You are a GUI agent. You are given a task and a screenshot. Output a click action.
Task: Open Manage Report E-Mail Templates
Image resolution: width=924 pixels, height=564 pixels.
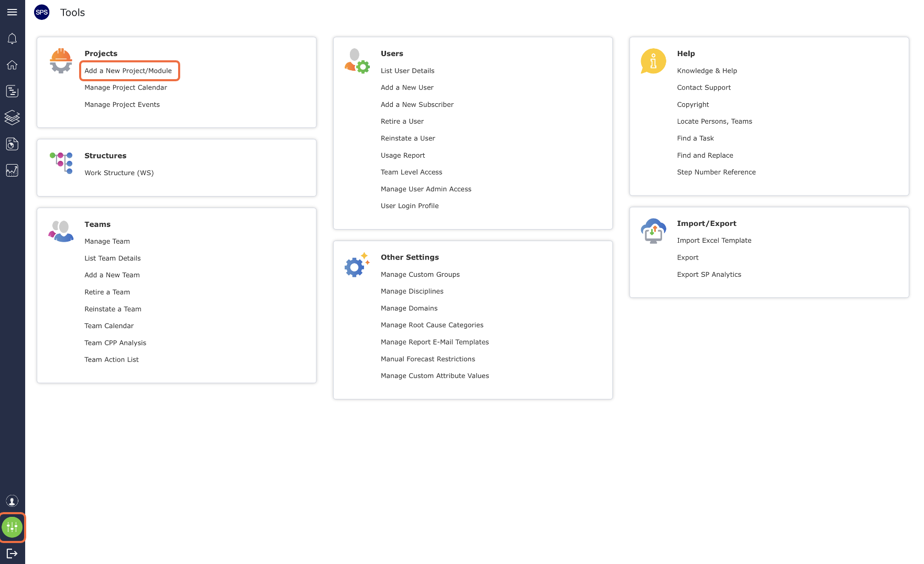(x=435, y=342)
